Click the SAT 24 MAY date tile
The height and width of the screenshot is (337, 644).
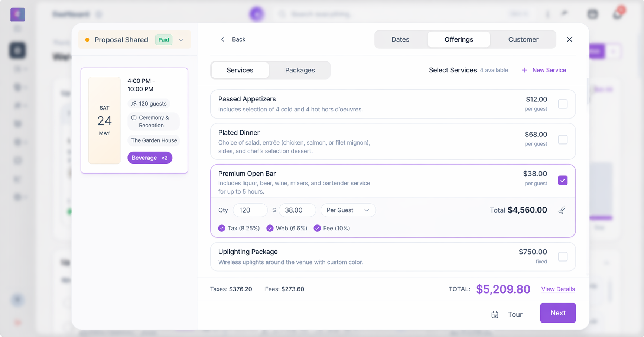point(104,120)
